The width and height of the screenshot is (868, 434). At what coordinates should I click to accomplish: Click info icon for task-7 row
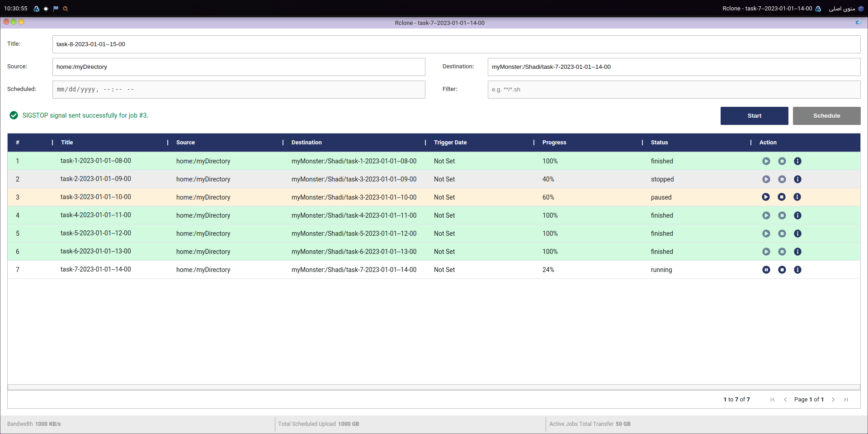point(797,270)
